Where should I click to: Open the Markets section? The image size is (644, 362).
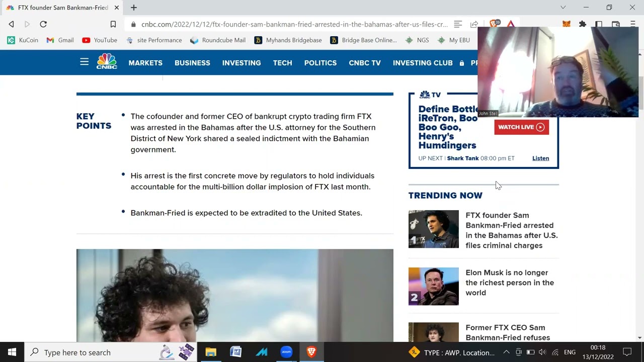point(145,63)
